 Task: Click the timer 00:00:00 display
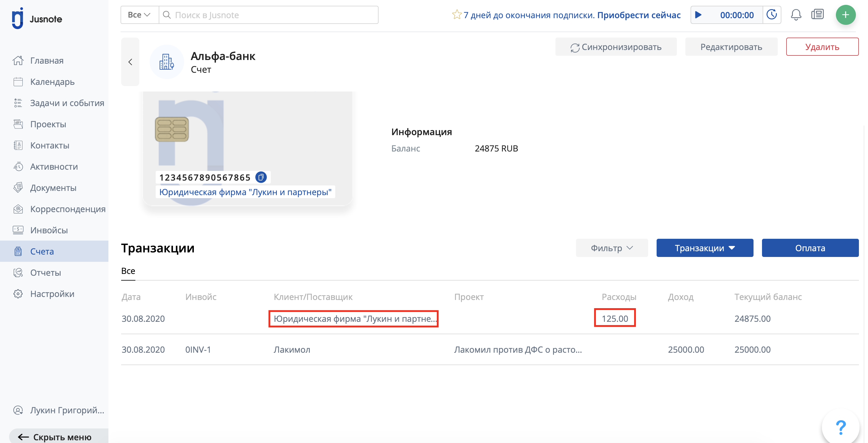737,15
